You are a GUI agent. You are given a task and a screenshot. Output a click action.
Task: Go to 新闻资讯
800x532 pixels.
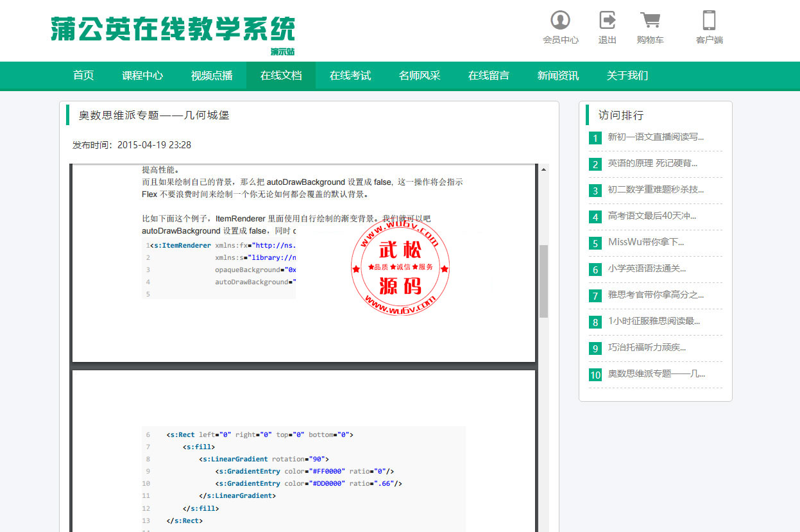pyautogui.click(x=558, y=76)
